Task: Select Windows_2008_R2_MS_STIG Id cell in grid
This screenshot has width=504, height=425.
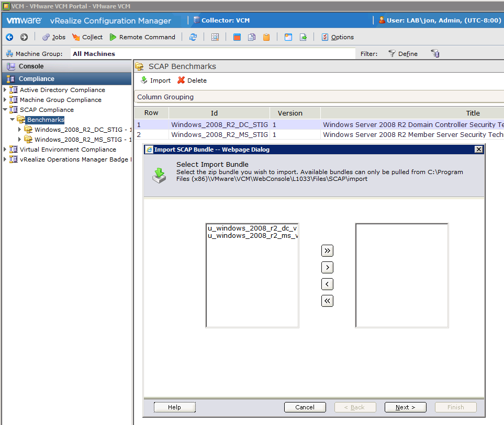Action: click(x=219, y=134)
